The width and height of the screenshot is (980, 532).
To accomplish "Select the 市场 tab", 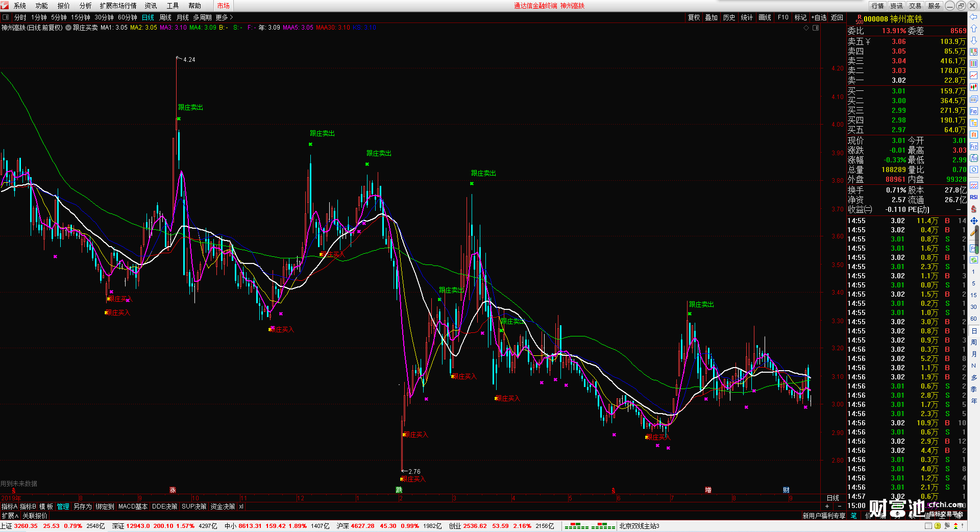I will tap(224, 6).
